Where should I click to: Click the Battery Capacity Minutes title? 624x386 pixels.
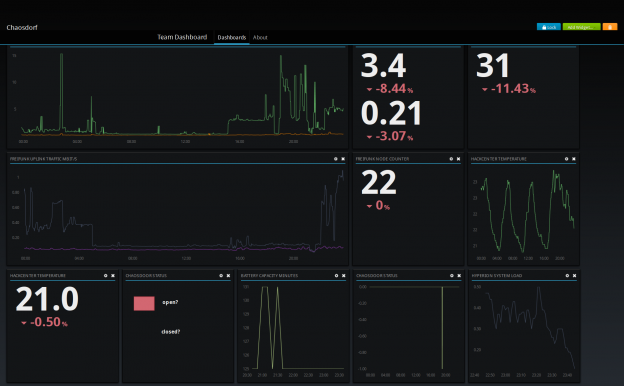pyautogui.click(x=269, y=275)
